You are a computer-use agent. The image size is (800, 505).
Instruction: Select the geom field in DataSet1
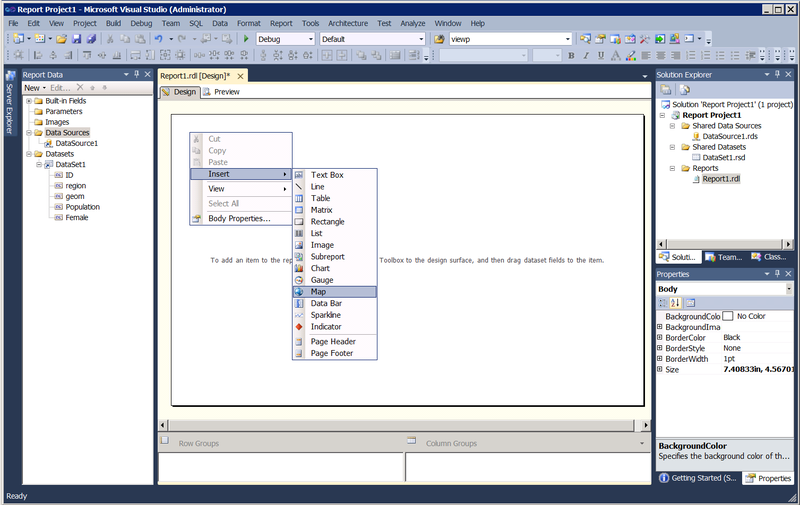tap(75, 196)
